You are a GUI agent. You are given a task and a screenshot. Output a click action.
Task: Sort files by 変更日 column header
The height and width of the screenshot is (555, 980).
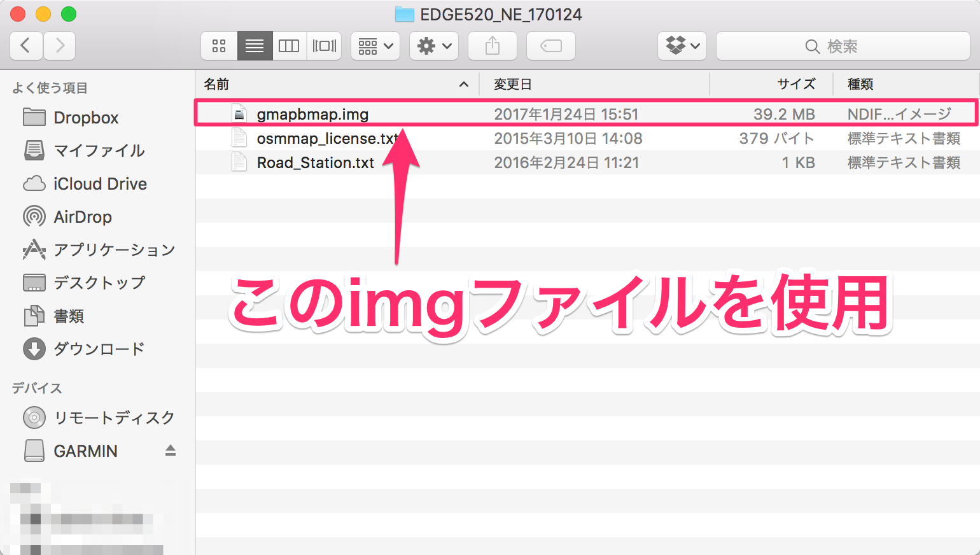512,84
